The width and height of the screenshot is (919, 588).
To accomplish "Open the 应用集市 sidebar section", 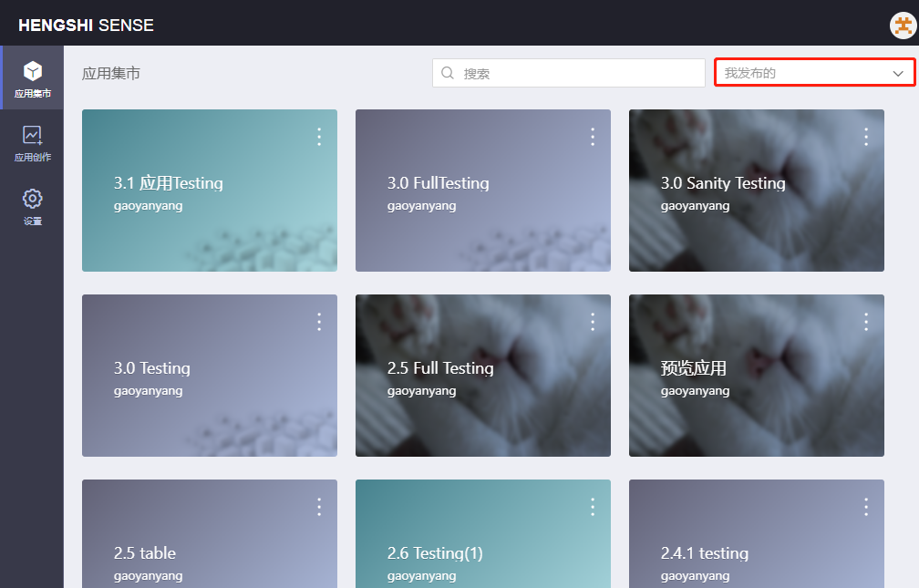I will 32,78.
